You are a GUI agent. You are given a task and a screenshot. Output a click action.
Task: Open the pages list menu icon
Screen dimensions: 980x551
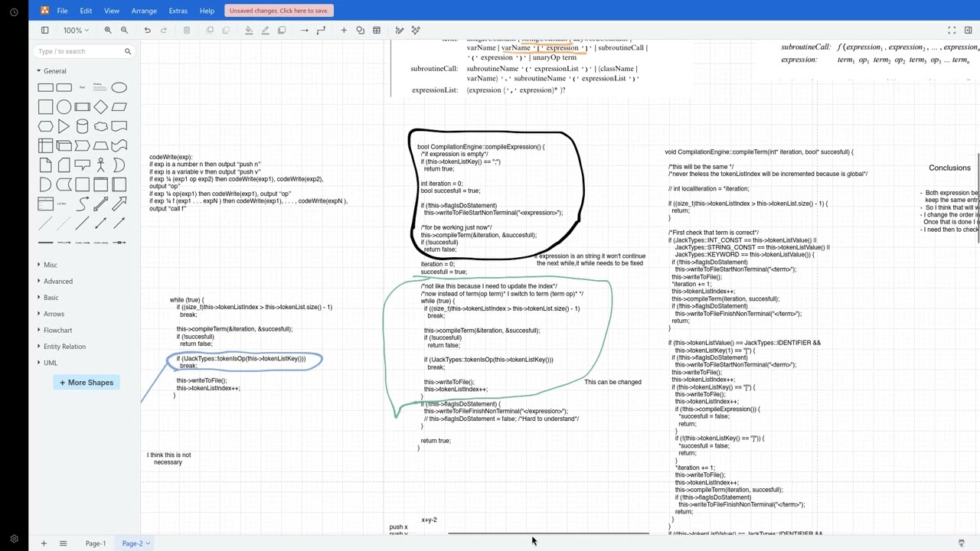click(x=63, y=543)
